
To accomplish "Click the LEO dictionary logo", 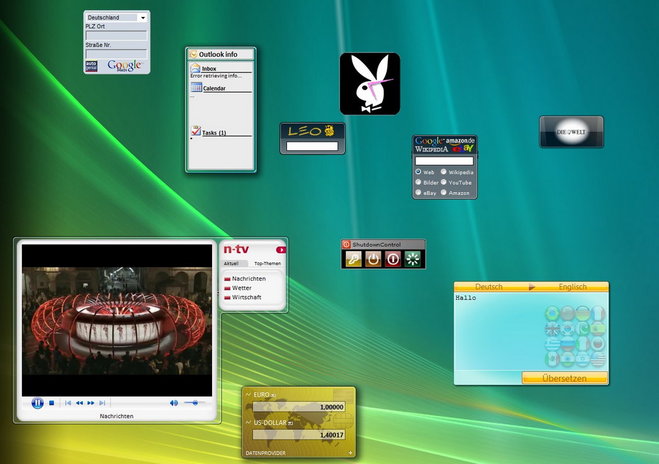I will click(x=311, y=131).
